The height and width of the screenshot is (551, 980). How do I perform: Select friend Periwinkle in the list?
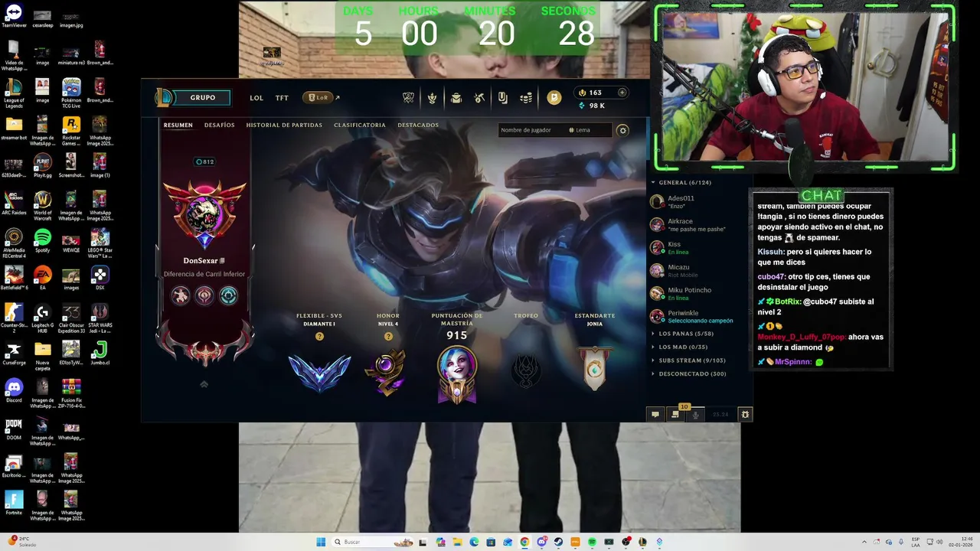point(697,317)
